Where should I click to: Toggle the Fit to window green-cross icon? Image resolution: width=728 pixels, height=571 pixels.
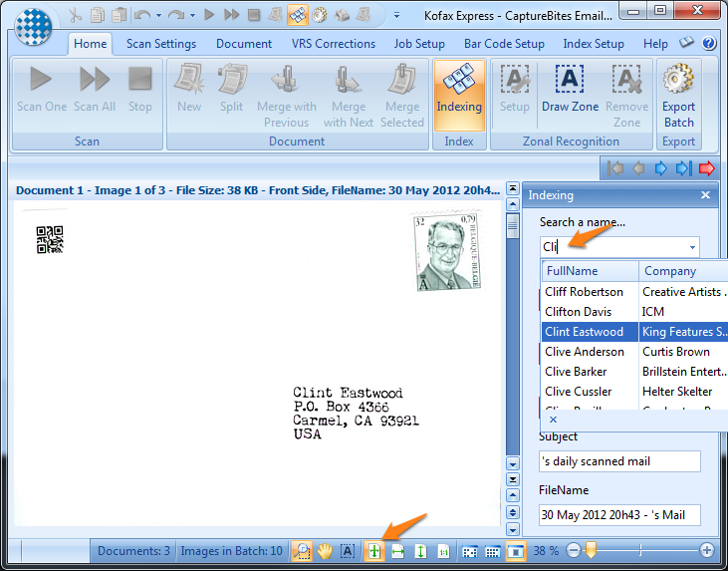pos(374,551)
